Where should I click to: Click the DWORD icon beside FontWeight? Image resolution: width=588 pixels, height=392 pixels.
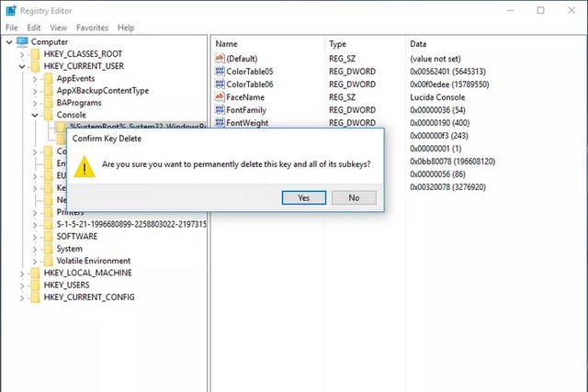click(x=220, y=122)
